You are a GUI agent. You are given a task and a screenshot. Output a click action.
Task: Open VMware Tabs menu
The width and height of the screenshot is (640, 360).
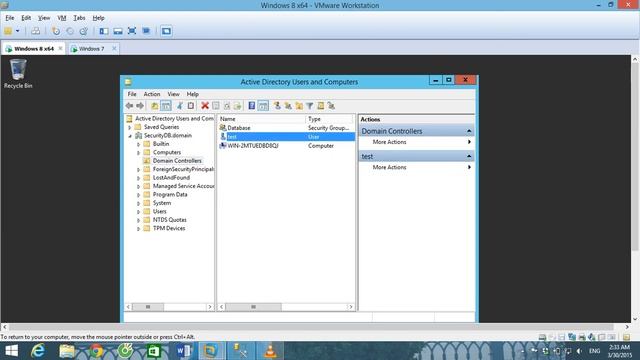(79, 18)
